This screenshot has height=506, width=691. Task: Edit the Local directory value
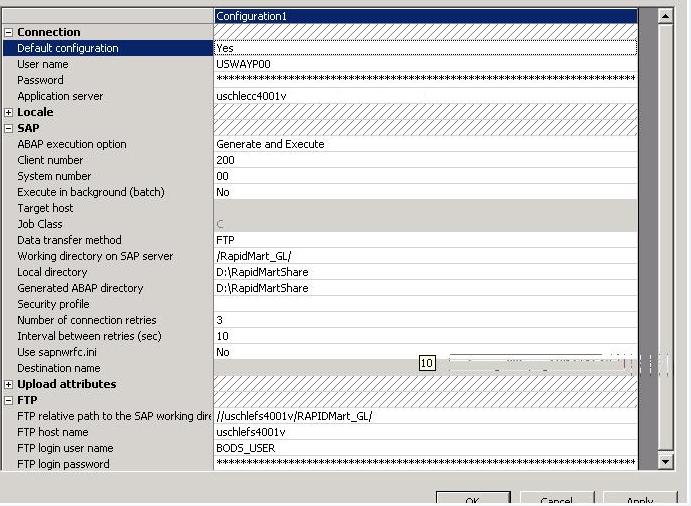[x=426, y=272]
